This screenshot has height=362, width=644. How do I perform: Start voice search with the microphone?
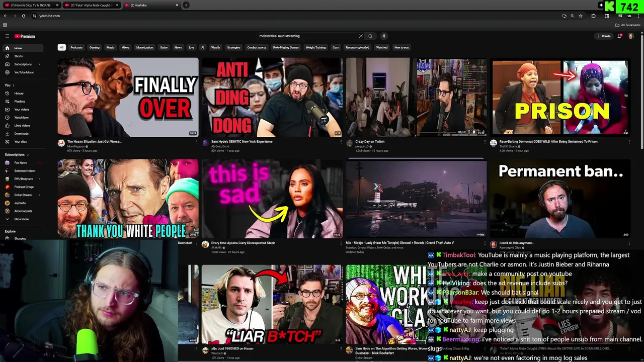(x=384, y=36)
